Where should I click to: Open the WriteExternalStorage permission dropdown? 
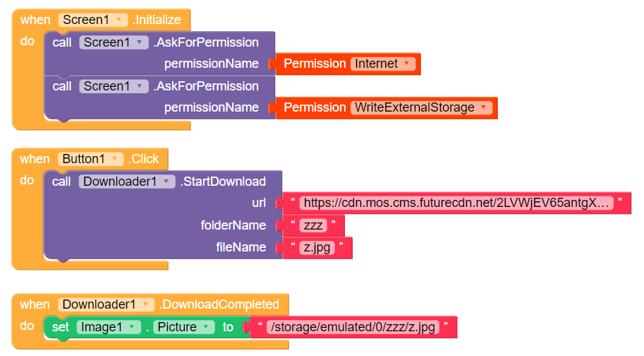coord(483,107)
